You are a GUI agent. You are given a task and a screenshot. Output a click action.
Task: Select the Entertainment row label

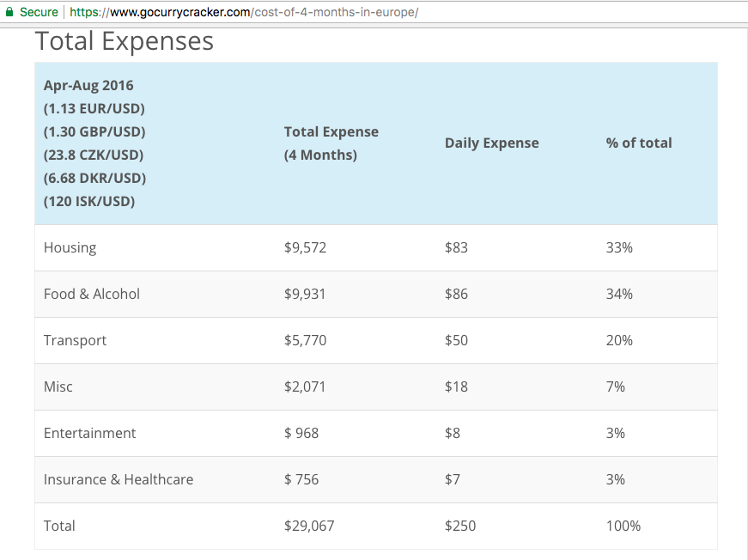[89, 433]
